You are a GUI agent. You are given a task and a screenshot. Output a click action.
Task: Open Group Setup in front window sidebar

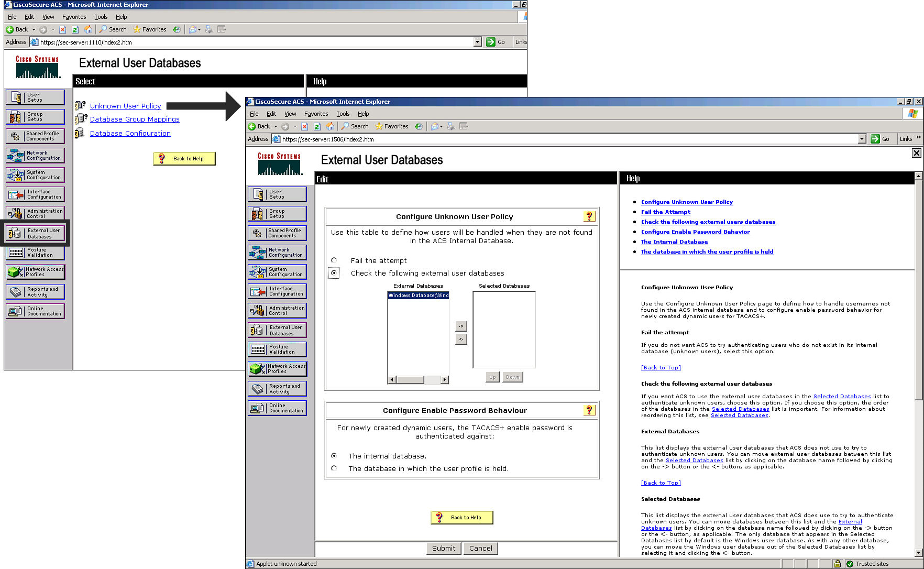[277, 214]
